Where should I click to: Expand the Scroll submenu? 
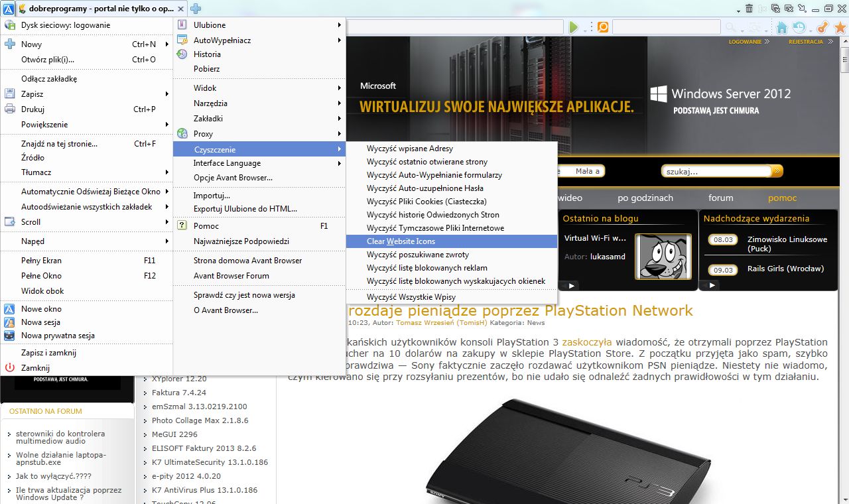coord(86,222)
